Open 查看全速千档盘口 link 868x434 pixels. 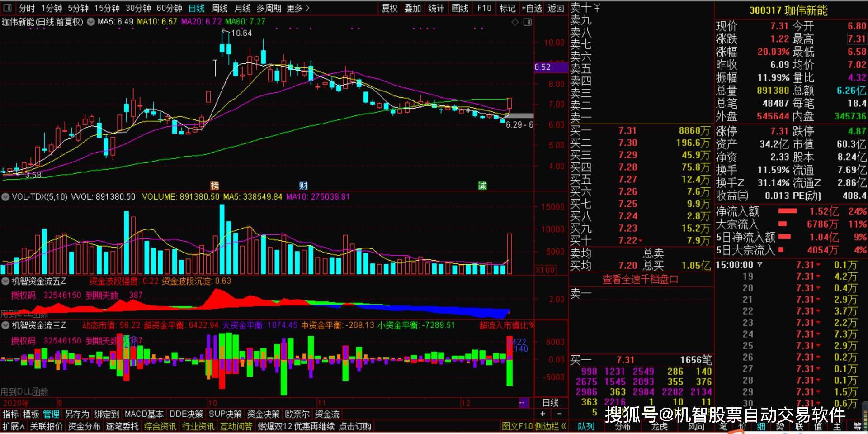(x=640, y=279)
